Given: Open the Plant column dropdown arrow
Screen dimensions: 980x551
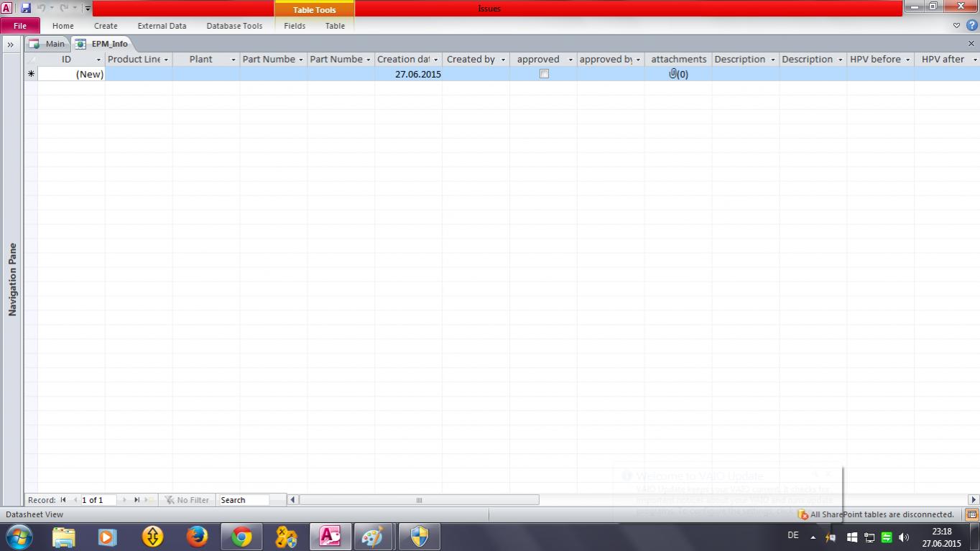Looking at the screenshot, I should (x=234, y=60).
